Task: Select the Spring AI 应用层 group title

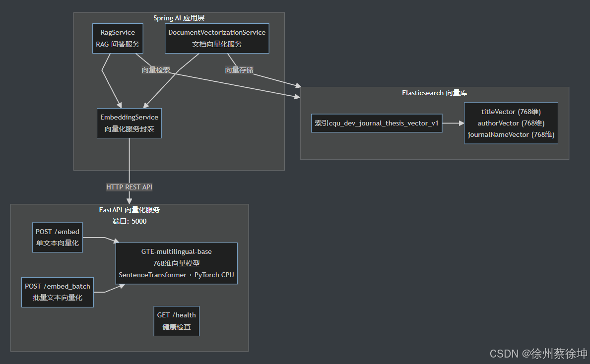Action: click(179, 18)
